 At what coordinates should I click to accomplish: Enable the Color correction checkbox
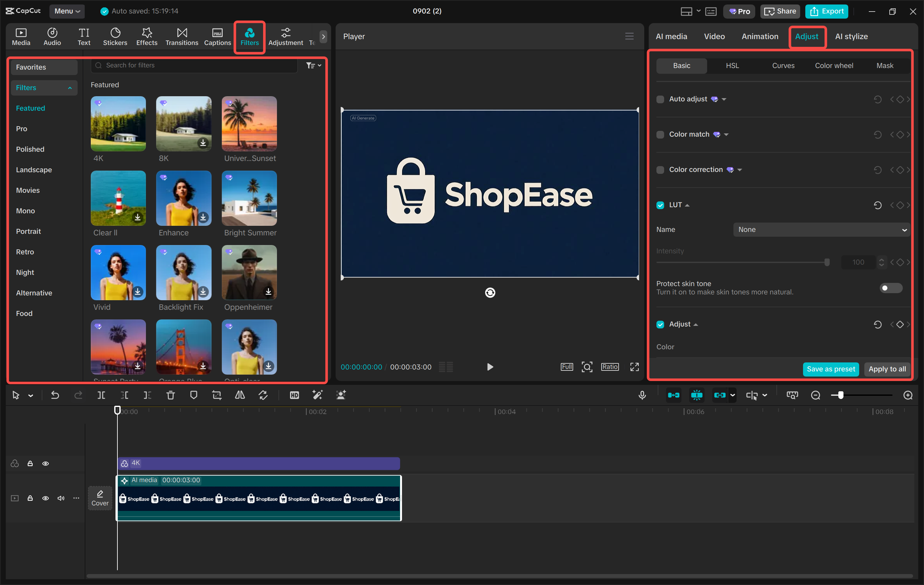point(660,170)
